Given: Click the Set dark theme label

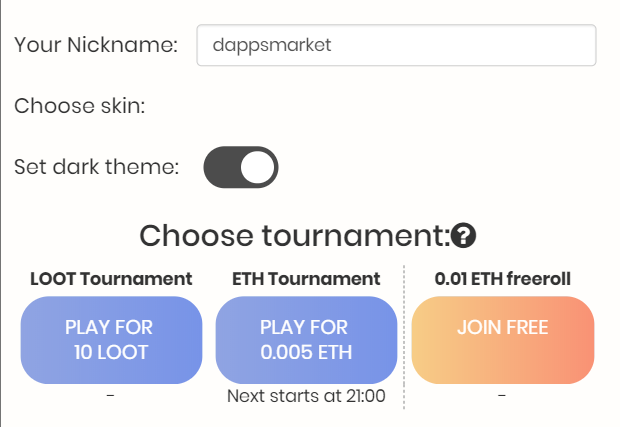Looking at the screenshot, I should pos(97,167).
